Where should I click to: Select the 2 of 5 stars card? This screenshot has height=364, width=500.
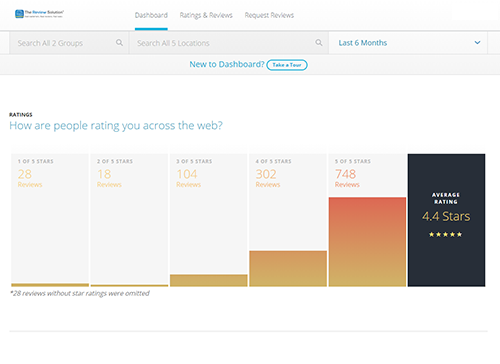tap(129, 220)
